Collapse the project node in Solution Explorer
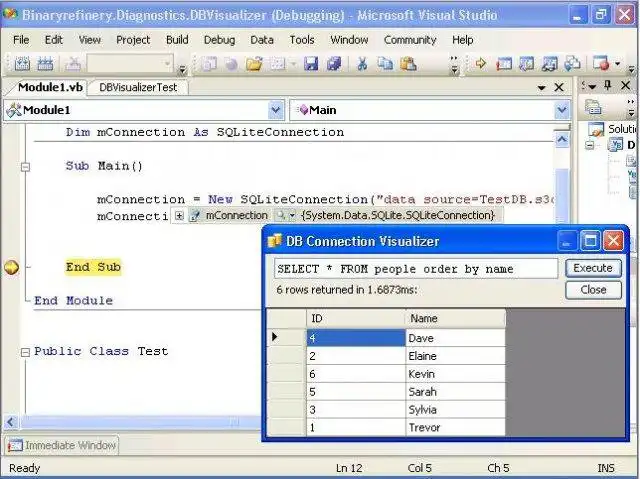The image size is (640, 479). click(589, 145)
